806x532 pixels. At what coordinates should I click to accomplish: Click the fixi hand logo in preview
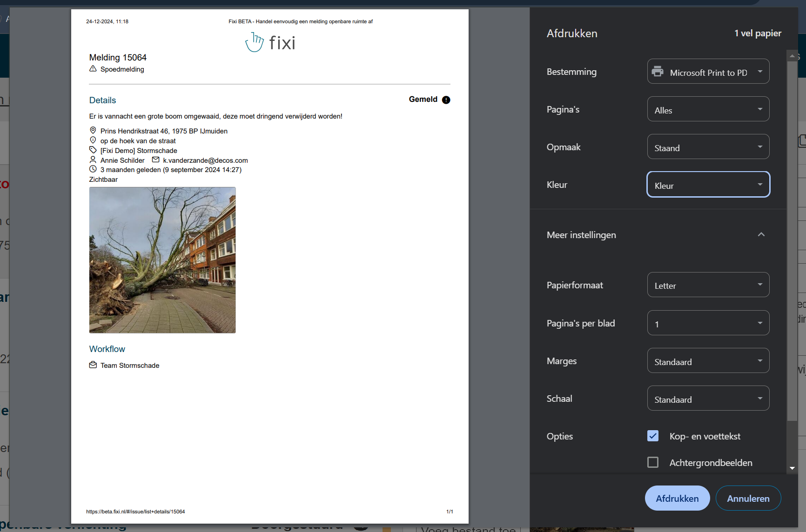point(254,42)
